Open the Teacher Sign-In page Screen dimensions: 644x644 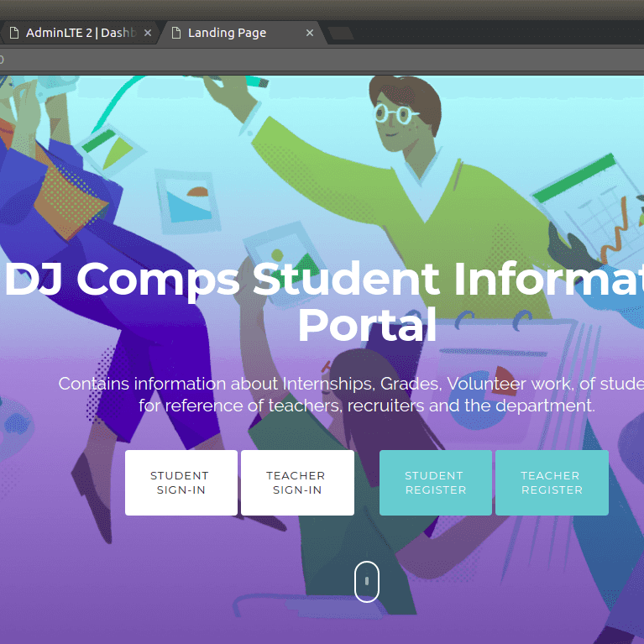coord(297,483)
